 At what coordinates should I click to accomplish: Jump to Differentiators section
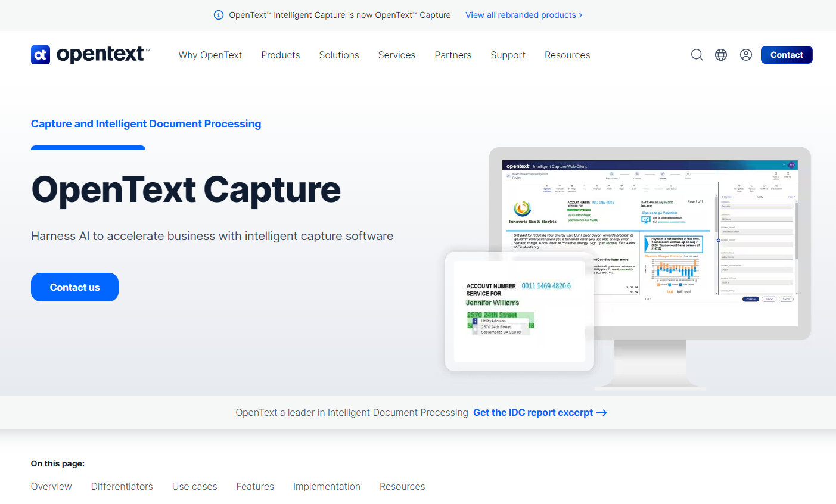click(122, 486)
